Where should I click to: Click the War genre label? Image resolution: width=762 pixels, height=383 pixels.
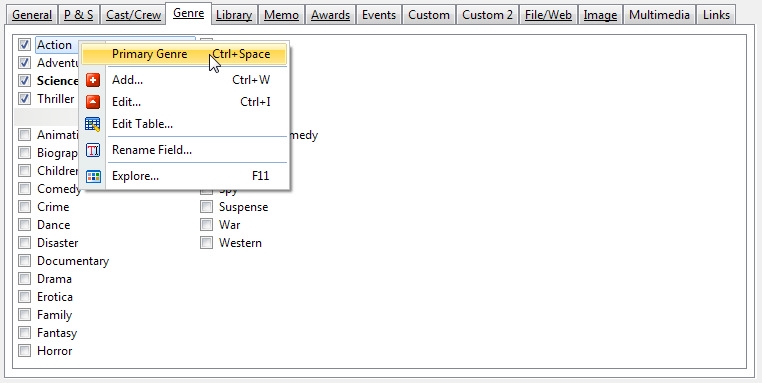point(229,225)
